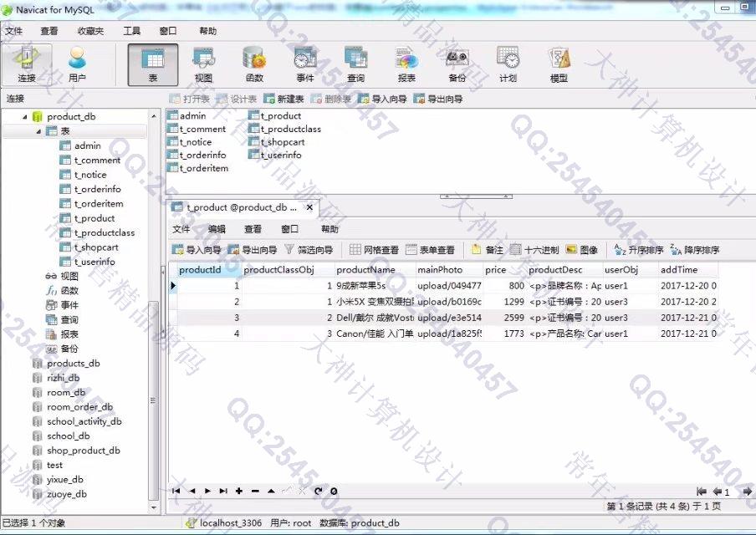Open 导出向导 in object list toolbar

click(437, 99)
